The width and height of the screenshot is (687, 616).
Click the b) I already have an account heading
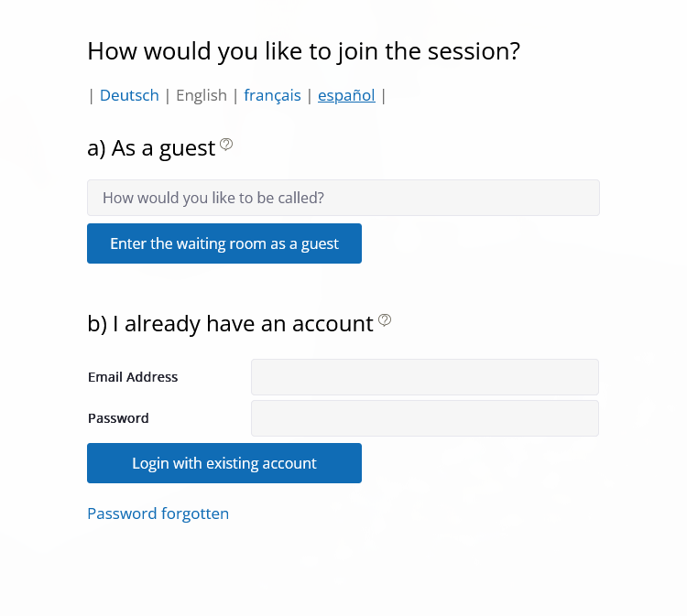coord(230,324)
